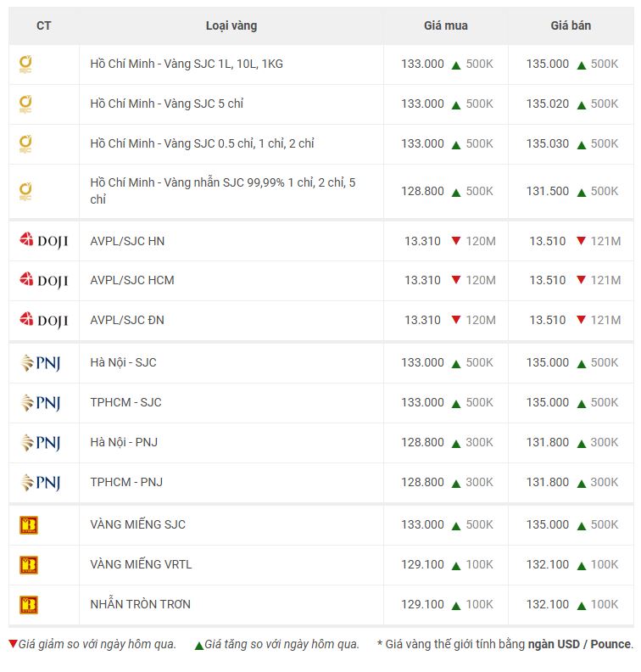Screen dimensions: 641x672
Task: Click SJC logo beside Vàng SJC 5 chỉ
Action: point(25,104)
